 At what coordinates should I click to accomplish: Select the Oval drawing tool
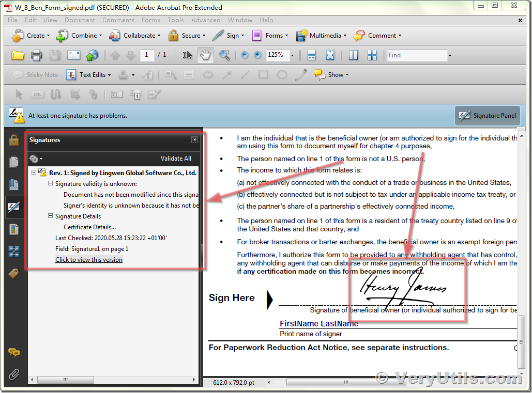coord(282,74)
